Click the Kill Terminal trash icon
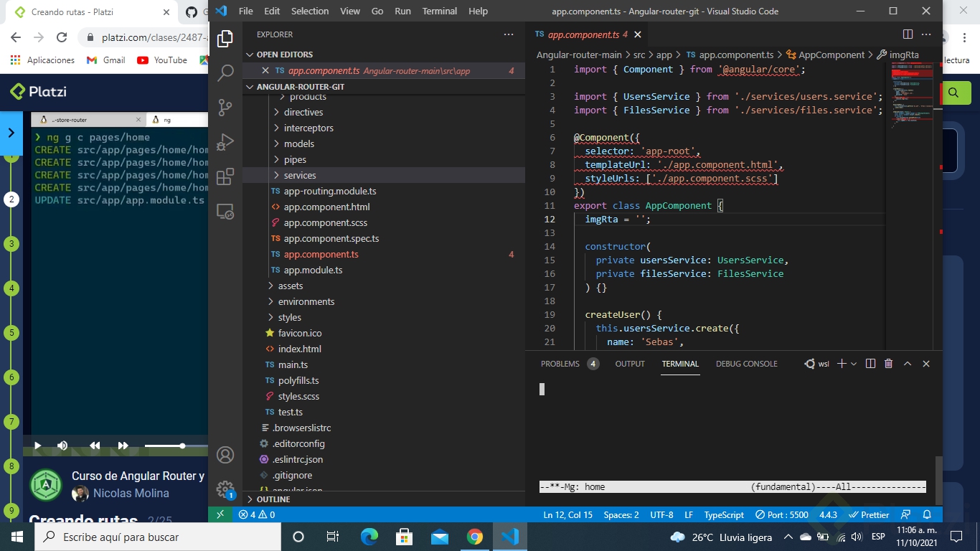 [x=888, y=364]
